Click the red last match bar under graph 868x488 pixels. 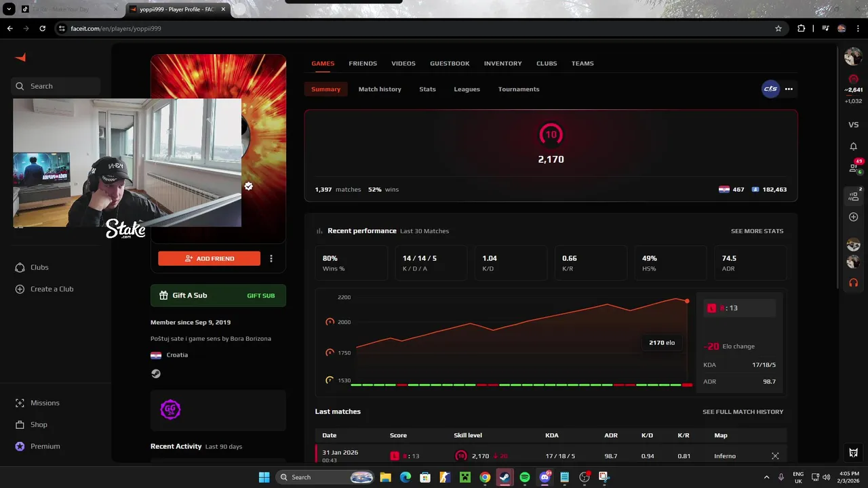pyautogui.click(x=687, y=385)
